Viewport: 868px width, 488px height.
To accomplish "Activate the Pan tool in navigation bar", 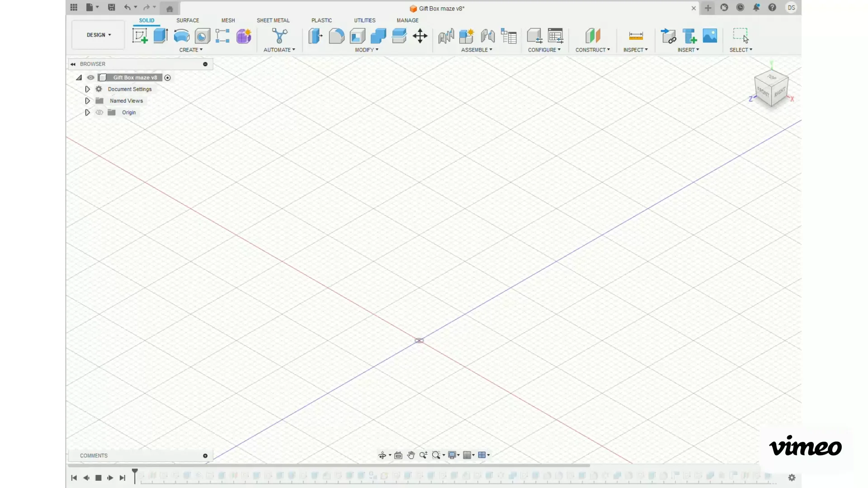I will click(411, 455).
